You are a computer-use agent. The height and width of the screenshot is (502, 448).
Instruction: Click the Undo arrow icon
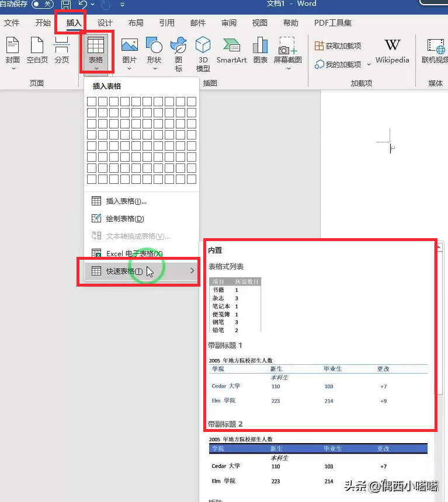83,4
